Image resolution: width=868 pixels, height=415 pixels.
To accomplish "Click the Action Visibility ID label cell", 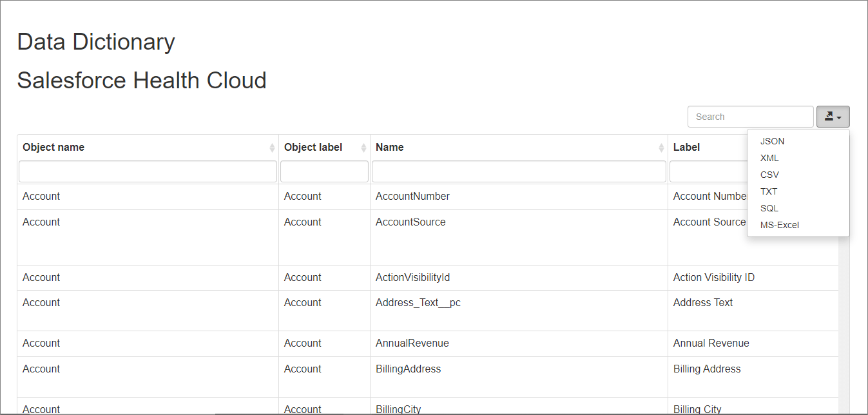I will (753, 278).
